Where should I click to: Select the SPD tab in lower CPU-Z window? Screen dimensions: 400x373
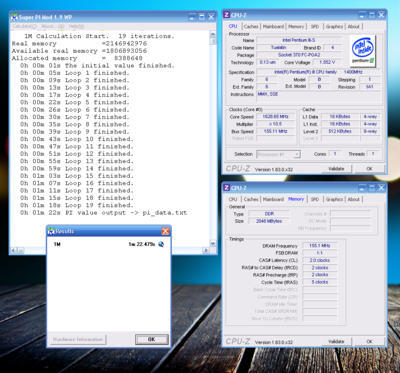pyautogui.click(x=315, y=199)
